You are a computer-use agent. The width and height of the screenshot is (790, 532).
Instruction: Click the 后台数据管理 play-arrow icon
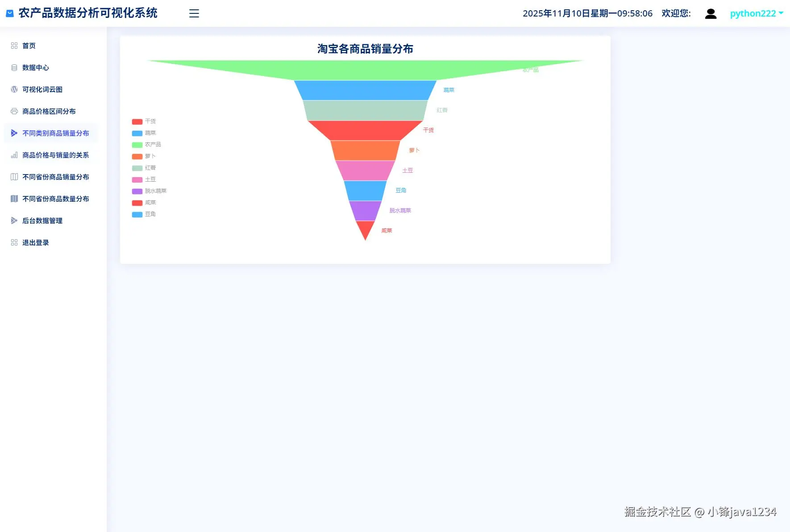pos(14,220)
